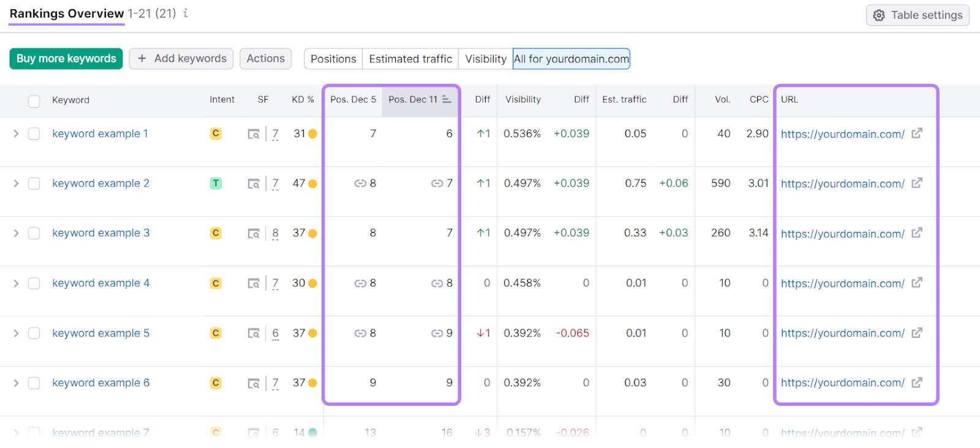Expand the keyword example 2 row
The height and width of the screenshot is (448, 980).
tap(16, 184)
